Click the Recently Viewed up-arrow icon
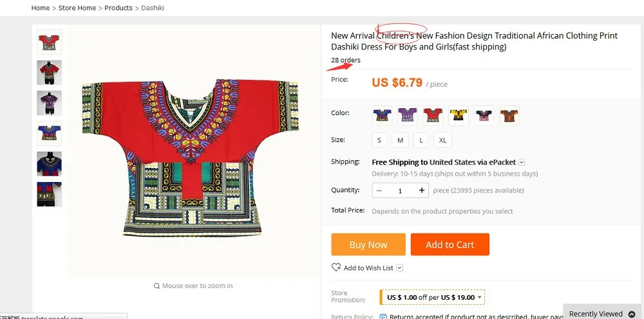Image resolution: width=644 pixels, height=319 pixels. [632, 314]
